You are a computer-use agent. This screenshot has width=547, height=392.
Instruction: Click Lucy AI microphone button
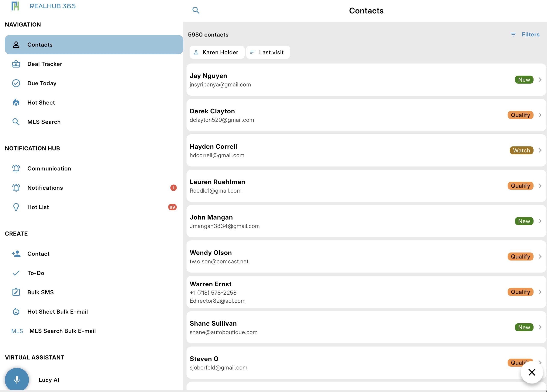(x=17, y=379)
